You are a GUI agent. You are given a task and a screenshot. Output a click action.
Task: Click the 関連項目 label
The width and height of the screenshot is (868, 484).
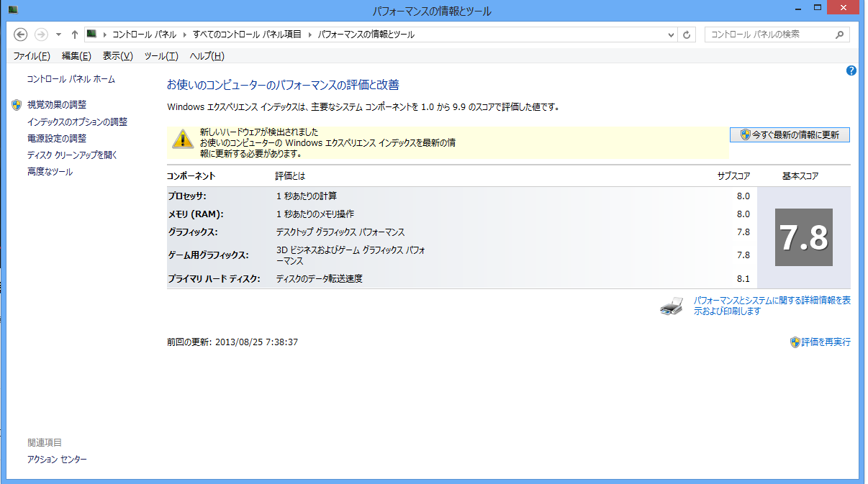45,442
